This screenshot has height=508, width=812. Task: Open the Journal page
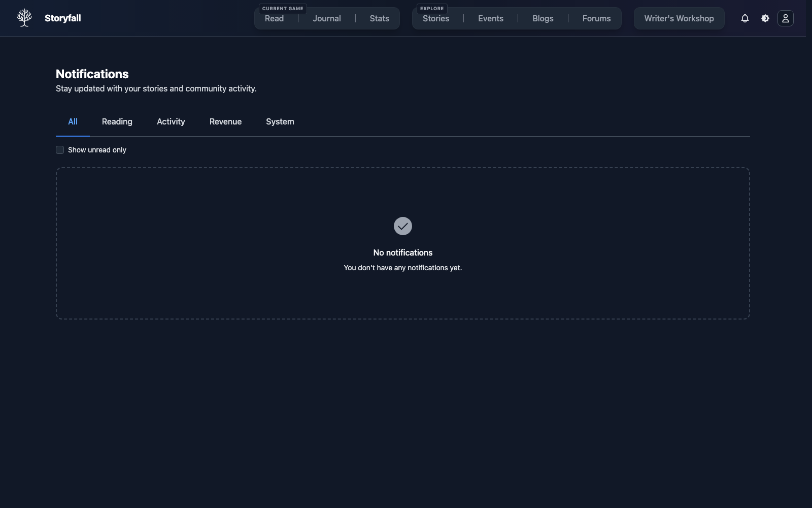tap(326, 18)
